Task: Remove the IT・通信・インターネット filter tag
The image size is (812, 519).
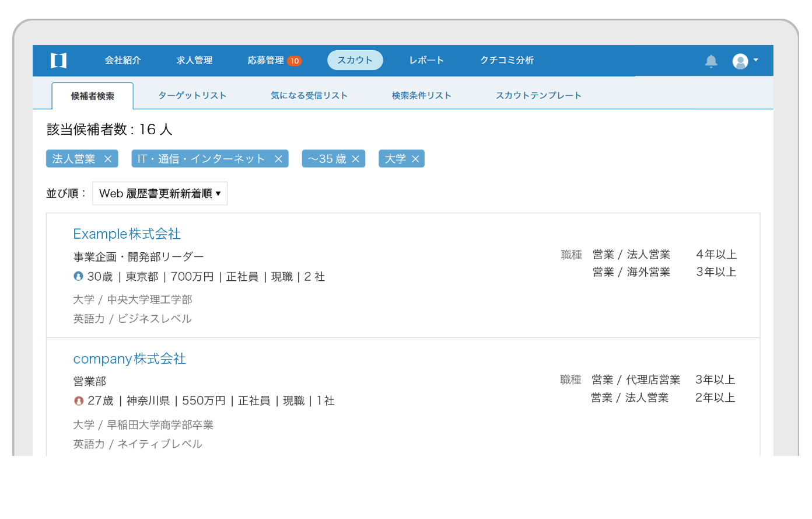Action: click(278, 159)
